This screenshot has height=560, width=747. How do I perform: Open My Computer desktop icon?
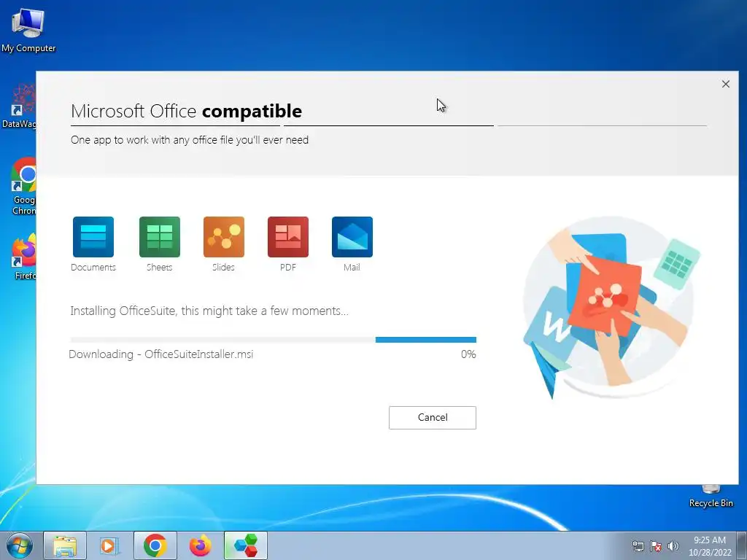pos(28,29)
